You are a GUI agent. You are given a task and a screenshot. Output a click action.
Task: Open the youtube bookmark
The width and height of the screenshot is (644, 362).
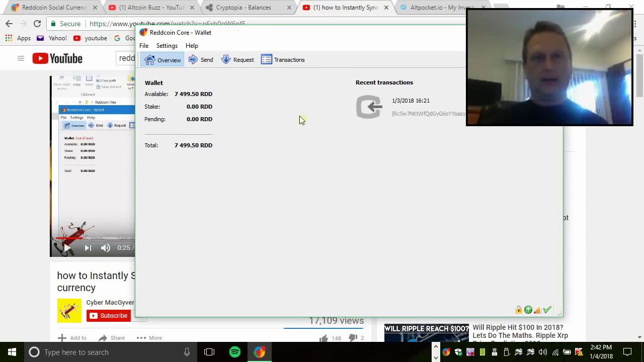[90, 38]
